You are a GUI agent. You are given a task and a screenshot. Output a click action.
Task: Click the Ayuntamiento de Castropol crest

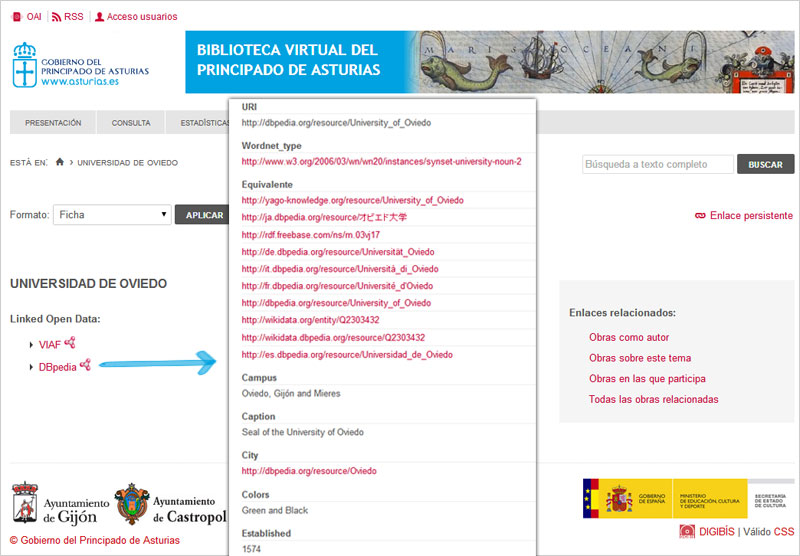[132, 503]
